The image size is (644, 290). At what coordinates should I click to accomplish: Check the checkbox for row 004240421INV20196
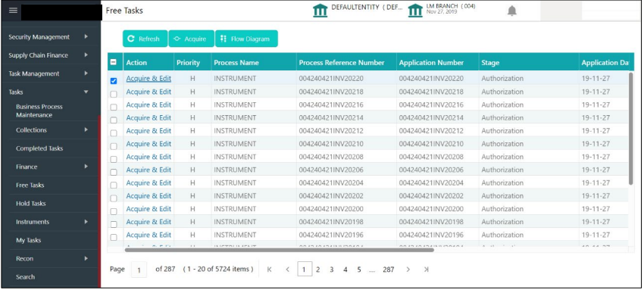[x=114, y=237]
